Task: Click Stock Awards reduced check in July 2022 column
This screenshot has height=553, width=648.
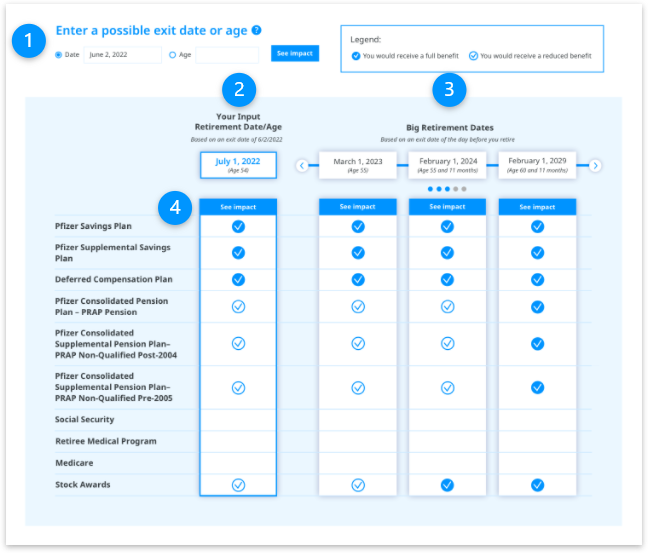Action: pos(238,485)
